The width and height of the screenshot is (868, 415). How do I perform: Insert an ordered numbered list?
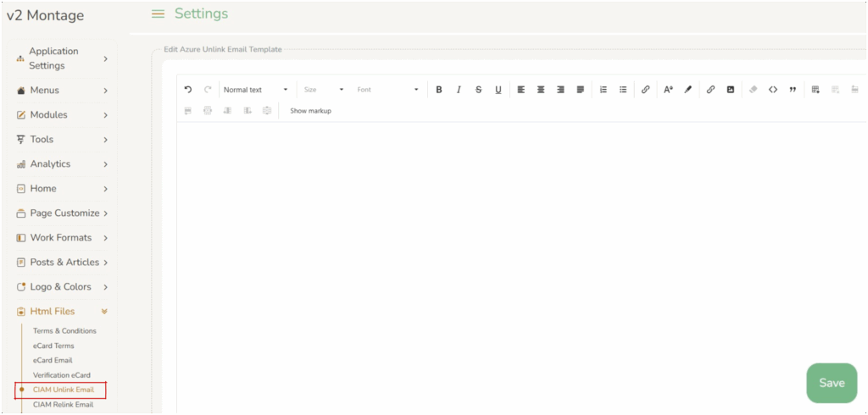(x=604, y=90)
